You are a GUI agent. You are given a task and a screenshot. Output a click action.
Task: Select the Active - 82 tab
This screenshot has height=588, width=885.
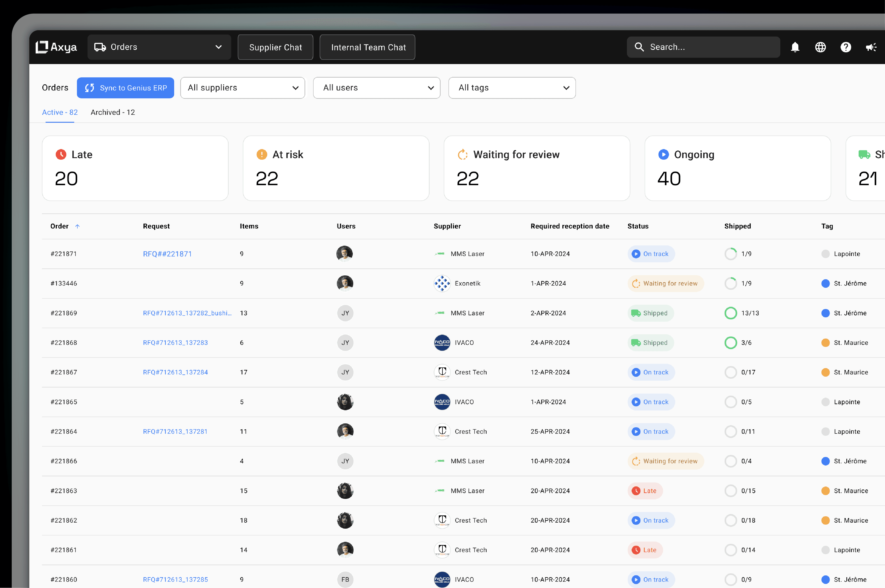60,113
